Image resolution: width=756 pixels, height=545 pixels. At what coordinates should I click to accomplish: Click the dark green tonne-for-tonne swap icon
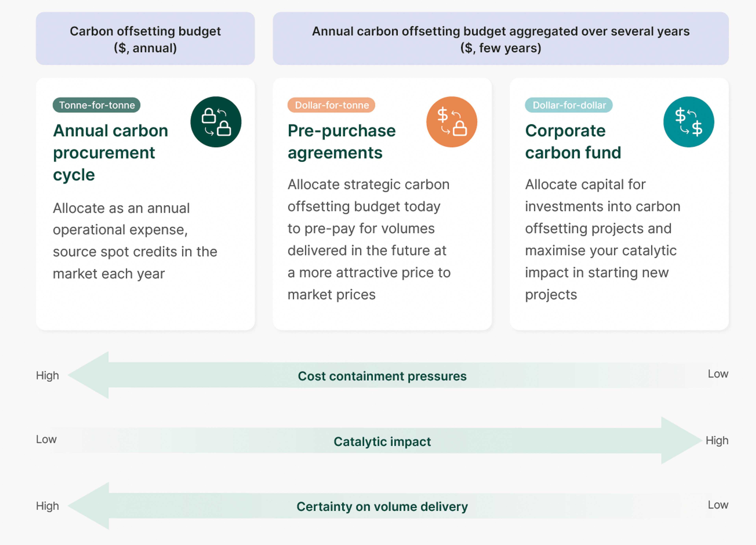216,122
